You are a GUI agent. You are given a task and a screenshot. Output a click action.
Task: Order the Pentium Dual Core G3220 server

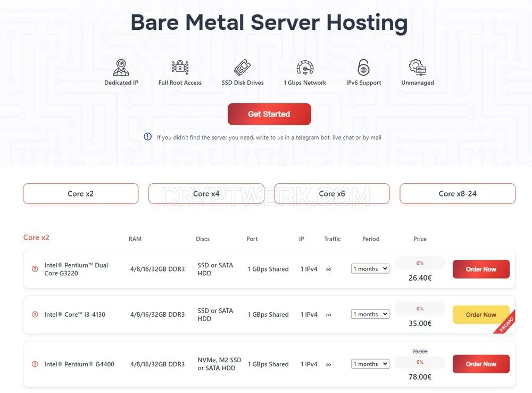click(x=481, y=269)
